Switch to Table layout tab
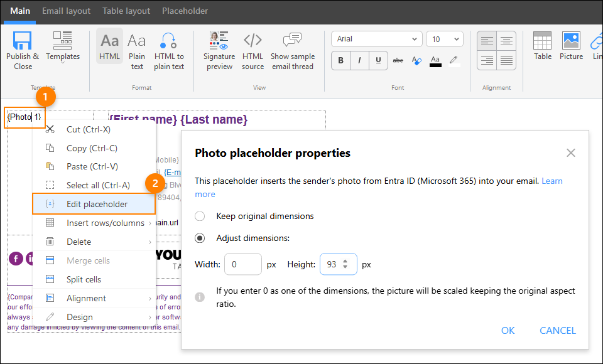The height and width of the screenshot is (364, 603). (x=126, y=11)
